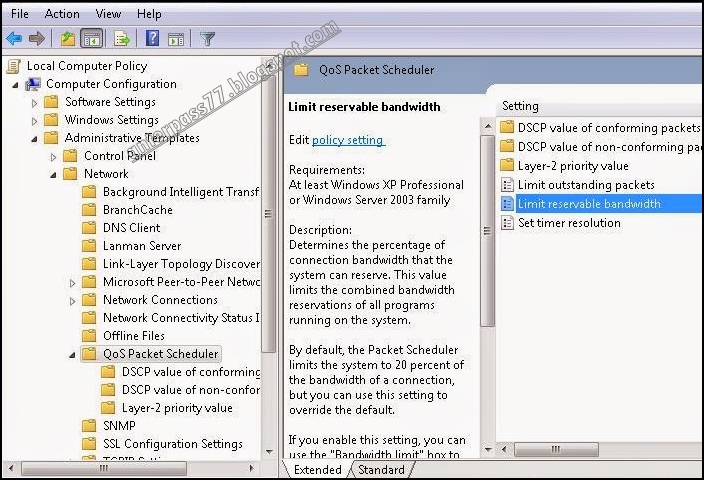This screenshot has width=704, height=480.
Task: Select 'Set timer resolution' setting
Action: (x=569, y=223)
